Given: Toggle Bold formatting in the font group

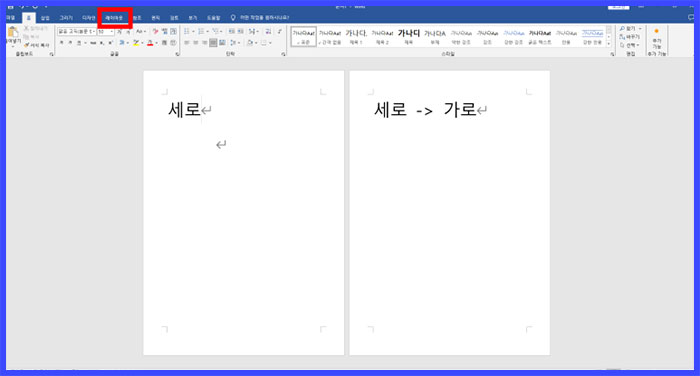Looking at the screenshot, I should (x=62, y=43).
